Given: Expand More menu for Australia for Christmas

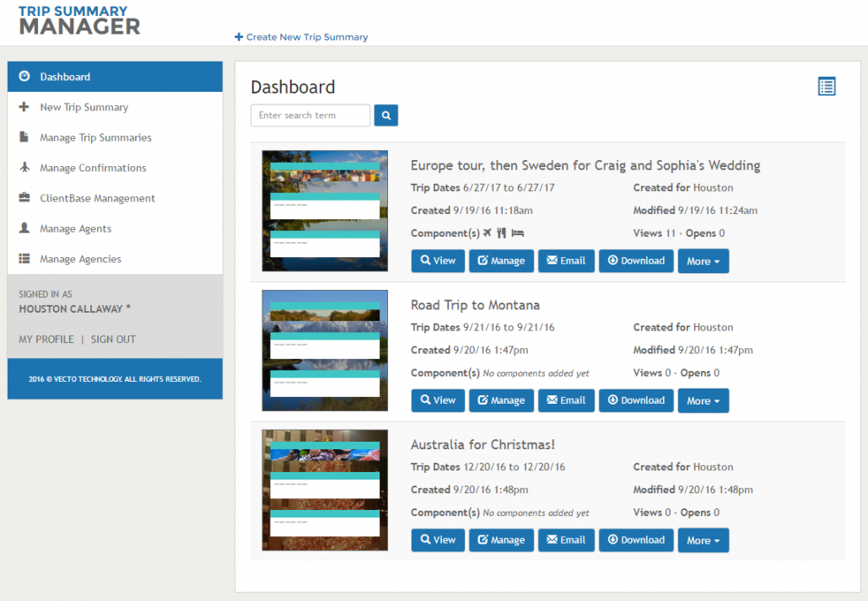Looking at the screenshot, I should (703, 540).
